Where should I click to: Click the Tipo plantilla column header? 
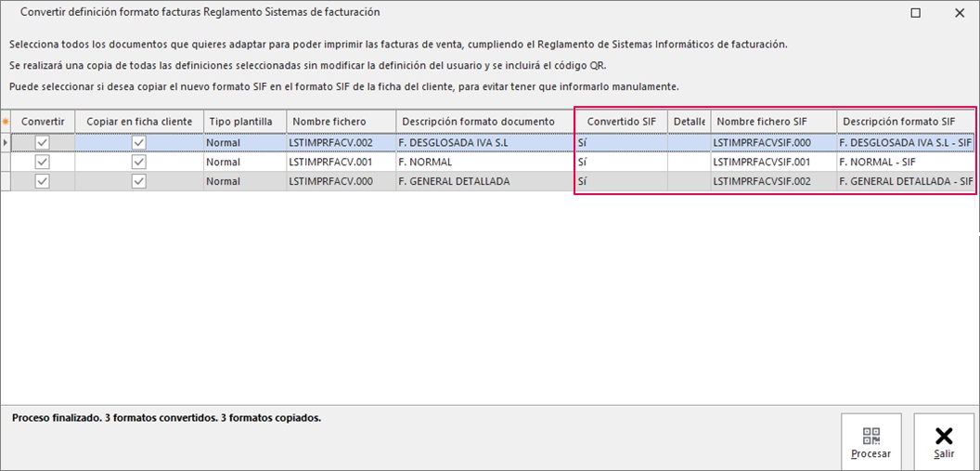(245, 122)
